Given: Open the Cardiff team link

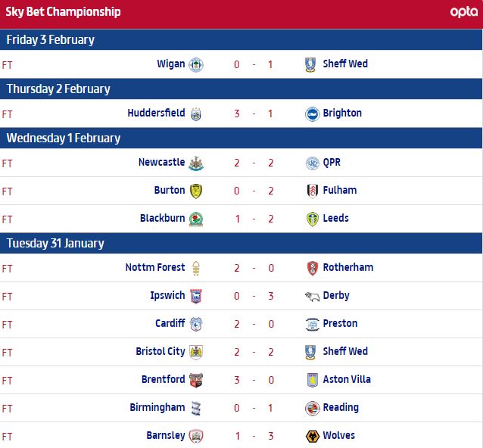Looking at the screenshot, I should pyautogui.click(x=170, y=324).
